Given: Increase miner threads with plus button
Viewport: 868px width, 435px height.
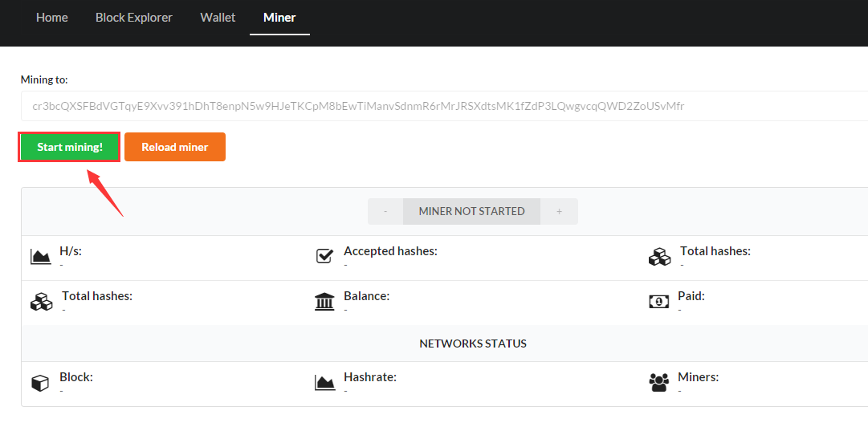Looking at the screenshot, I should pyautogui.click(x=559, y=211).
